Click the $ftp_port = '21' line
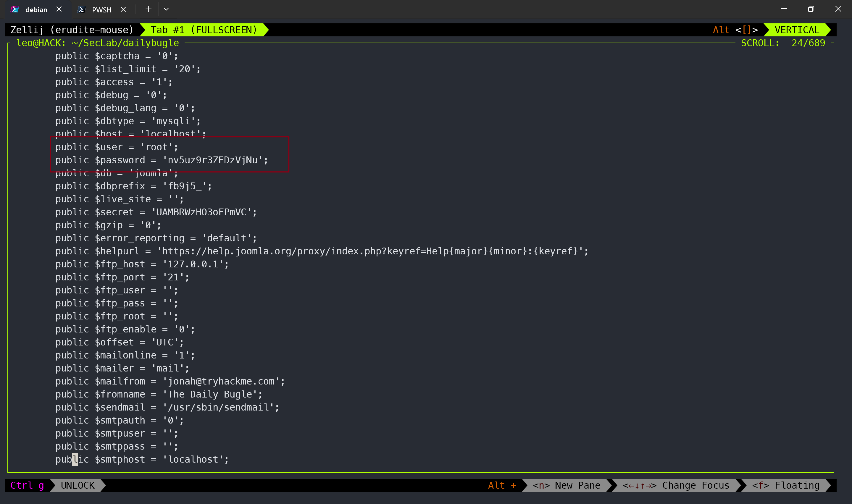The image size is (852, 504). (x=122, y=277)
